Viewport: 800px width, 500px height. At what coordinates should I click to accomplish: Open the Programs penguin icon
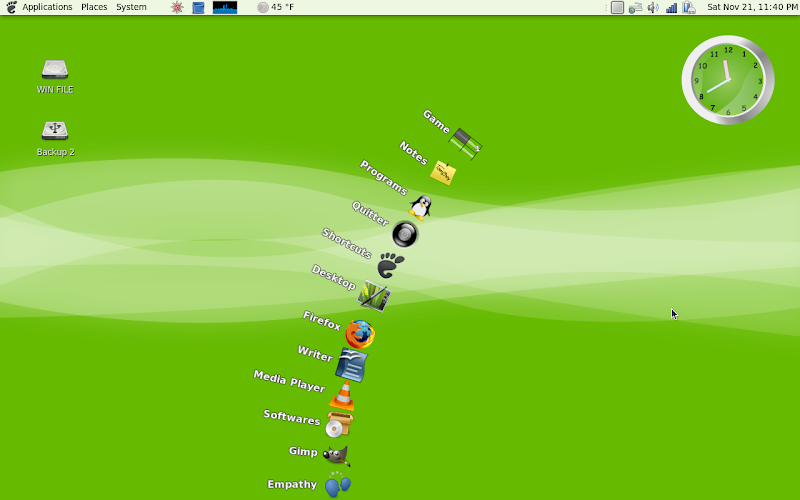420,207
